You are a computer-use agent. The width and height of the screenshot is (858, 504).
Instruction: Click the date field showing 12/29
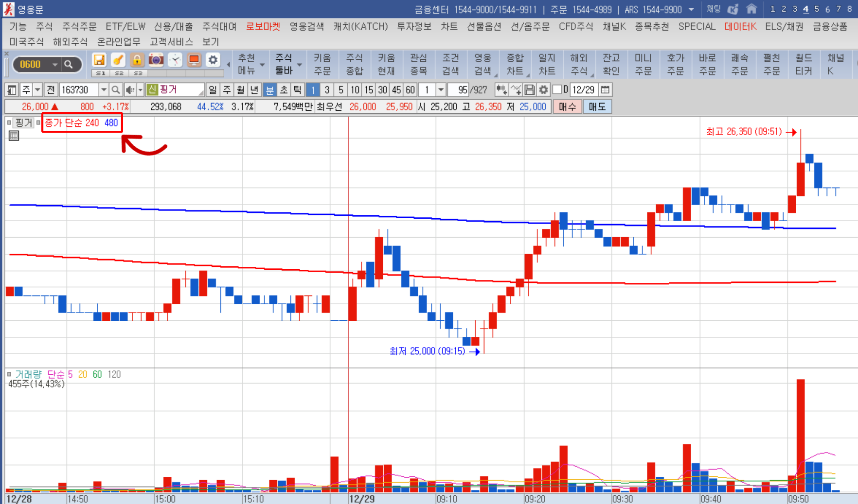(583, 90)
